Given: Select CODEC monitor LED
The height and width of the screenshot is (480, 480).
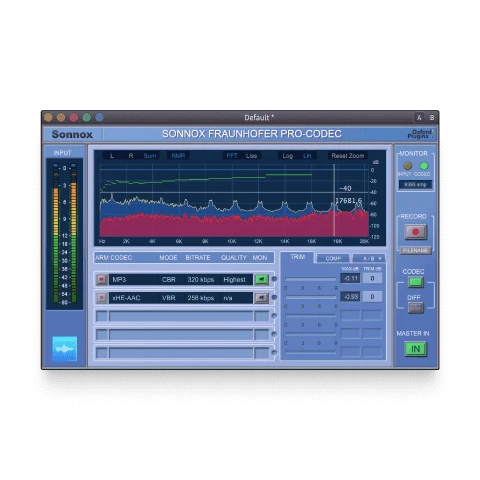Looking at the screenshot, I should click(424, 166).
